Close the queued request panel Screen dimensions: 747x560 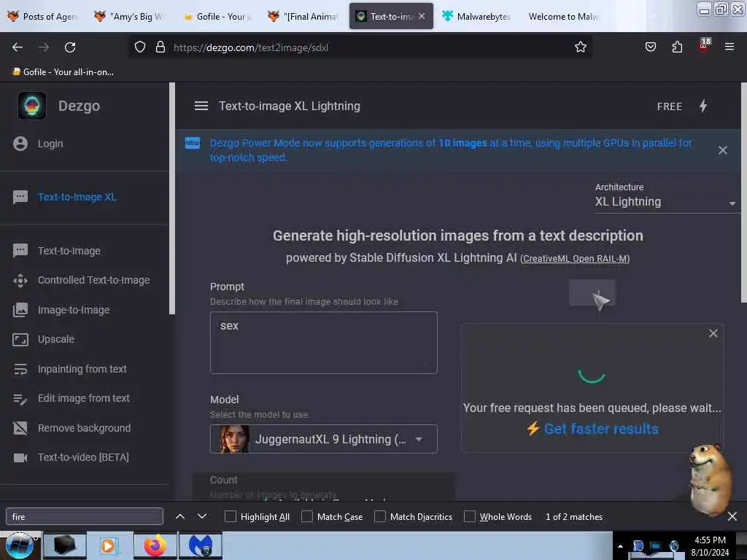click(713, 333)
